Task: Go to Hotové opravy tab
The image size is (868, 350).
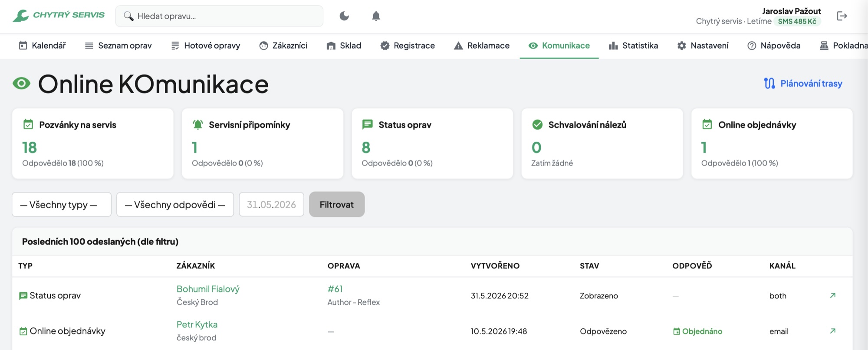Action: (205, 46)
